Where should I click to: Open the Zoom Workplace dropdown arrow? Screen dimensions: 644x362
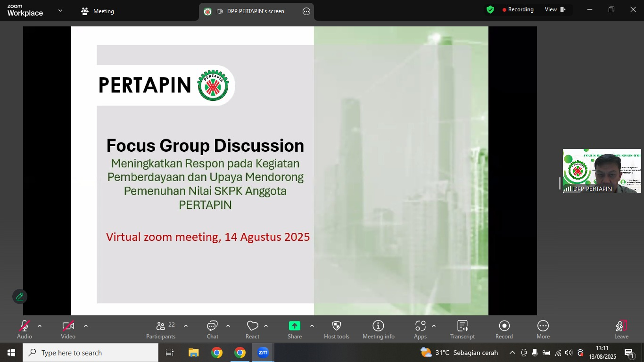tap(60, 11)
